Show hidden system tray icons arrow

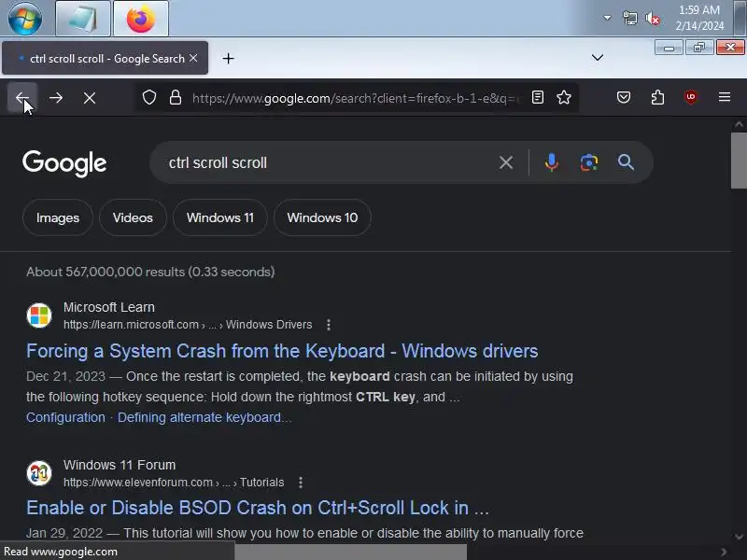pos(607,18)
